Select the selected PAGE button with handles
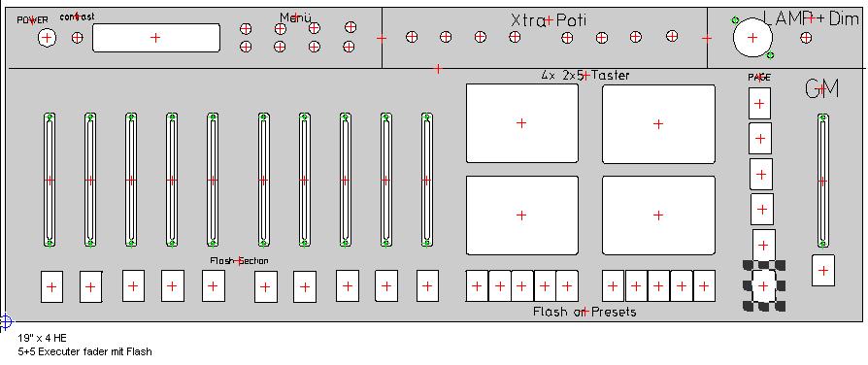 pos(764,285)
